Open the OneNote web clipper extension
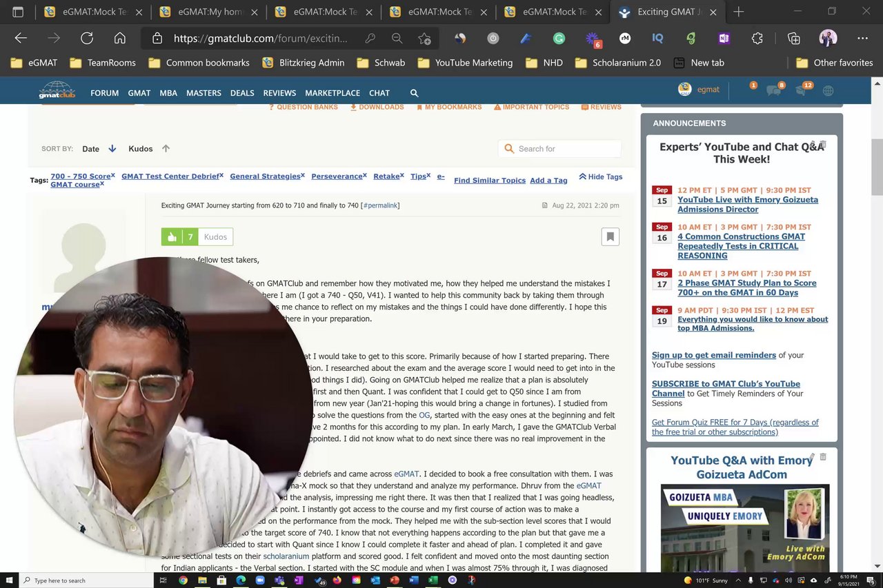This screenshot has height=588, width=883. point(724,39)
